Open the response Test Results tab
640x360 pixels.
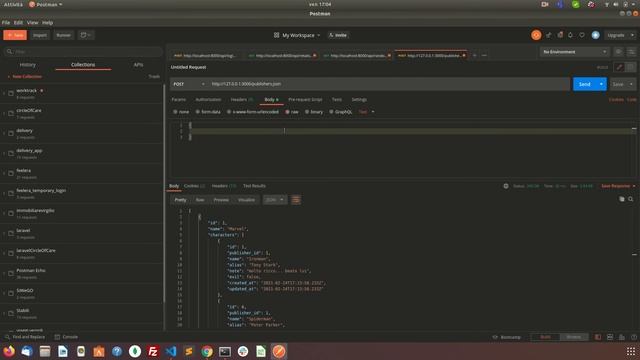point(254,186)
